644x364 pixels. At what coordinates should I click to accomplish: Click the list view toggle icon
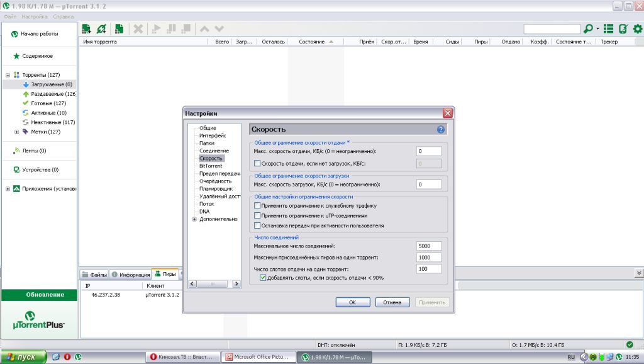[608, 29]
